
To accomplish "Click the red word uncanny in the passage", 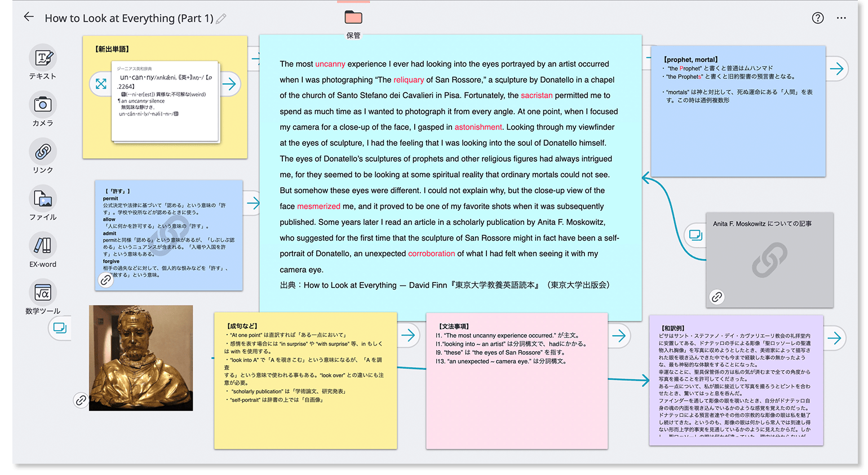I will click(x=330, y=64).
